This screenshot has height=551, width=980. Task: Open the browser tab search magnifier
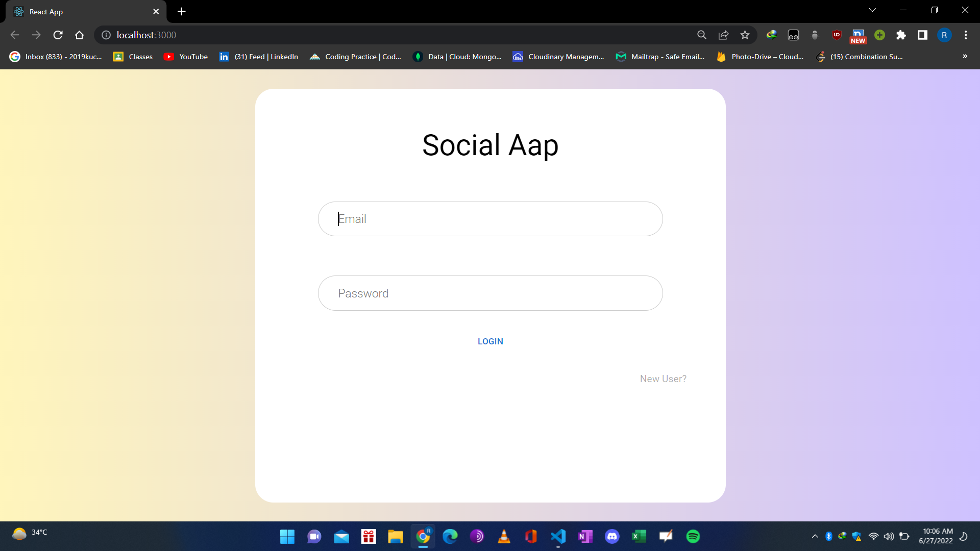pos(702,35)
